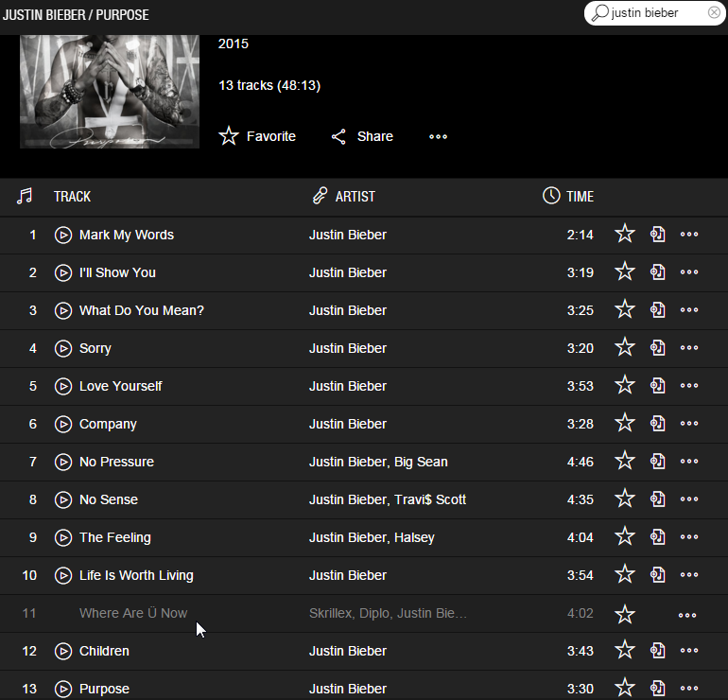Image resolution: width=728 pixels, height=700 pixels.
Task: Open more options for No Sense
Action: (689, 499)
